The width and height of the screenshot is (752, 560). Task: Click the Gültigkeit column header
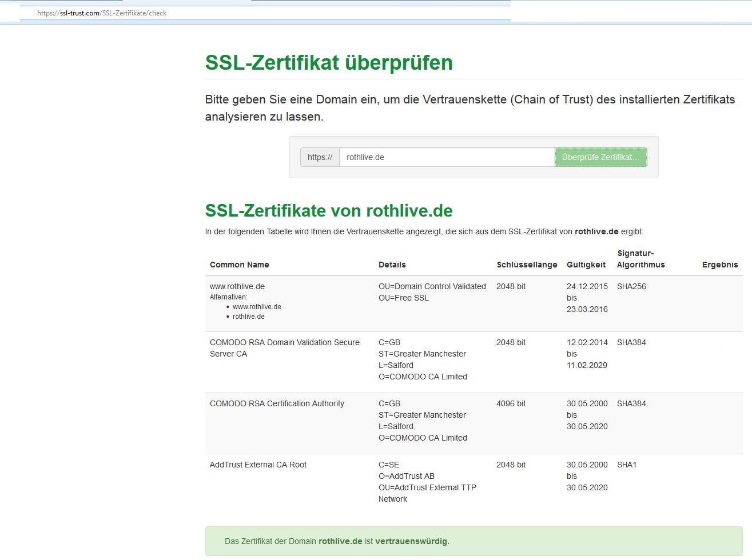coord(586,265)
